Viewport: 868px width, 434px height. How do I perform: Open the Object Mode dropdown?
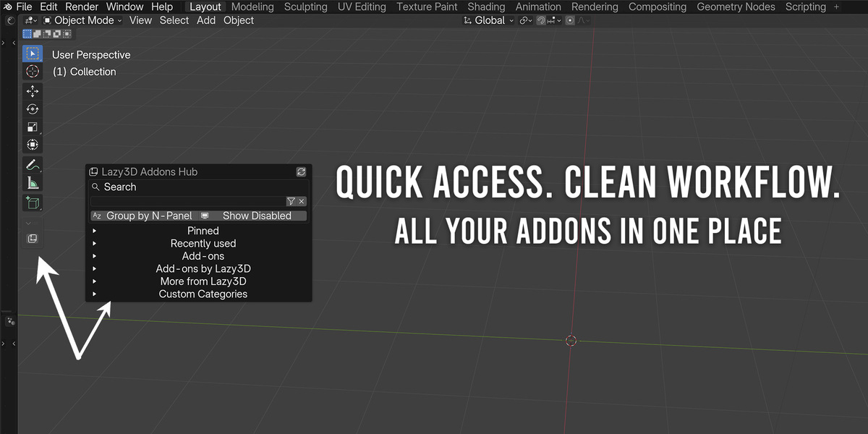(82, 20)
